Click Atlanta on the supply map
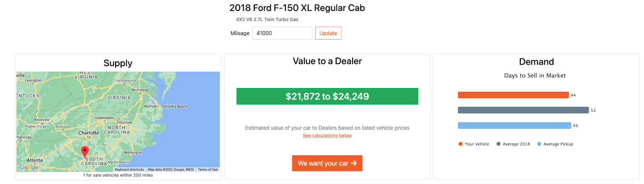Viewport: 644px width, 184px height. 35,160
